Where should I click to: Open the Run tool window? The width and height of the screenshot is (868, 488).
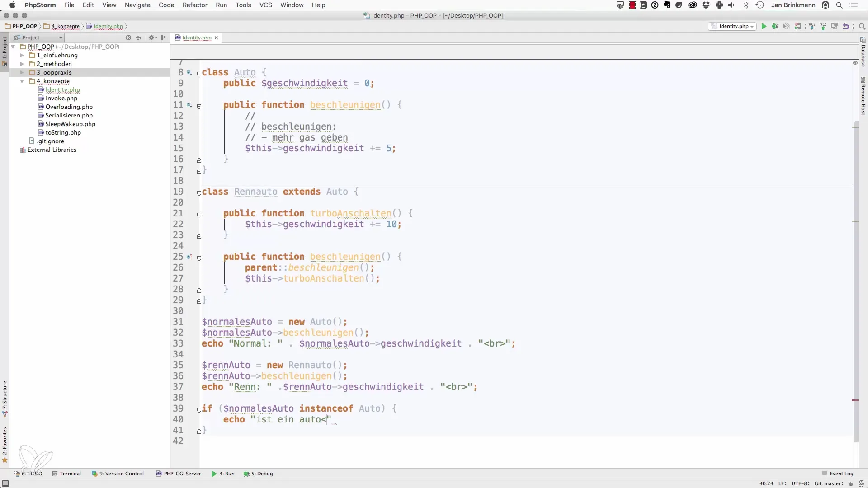tap(223, 474)
